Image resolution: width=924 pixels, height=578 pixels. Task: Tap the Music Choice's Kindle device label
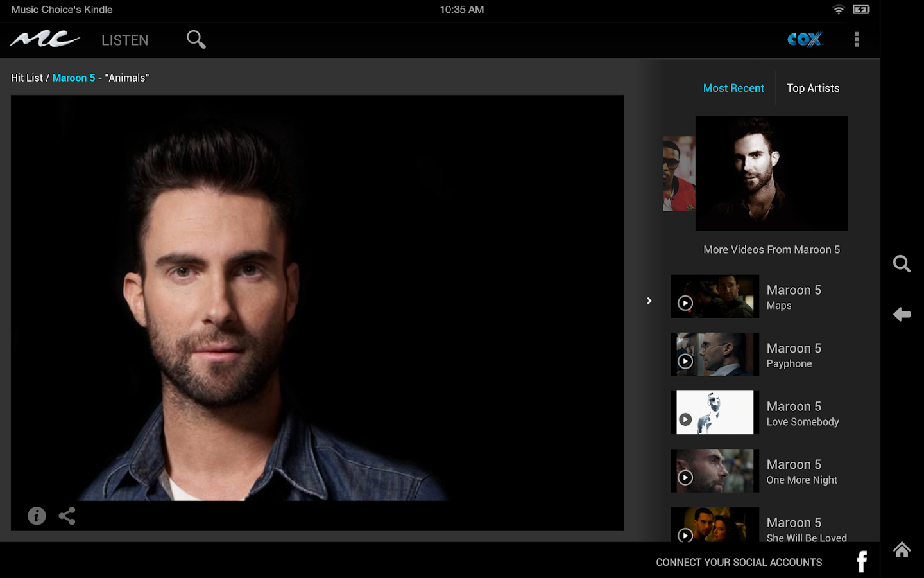click(62, 10)
